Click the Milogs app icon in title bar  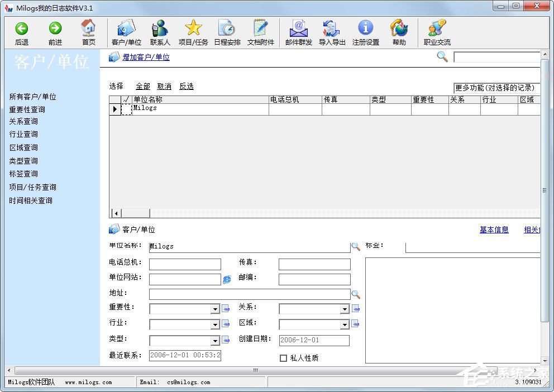(x=9, y=8)
